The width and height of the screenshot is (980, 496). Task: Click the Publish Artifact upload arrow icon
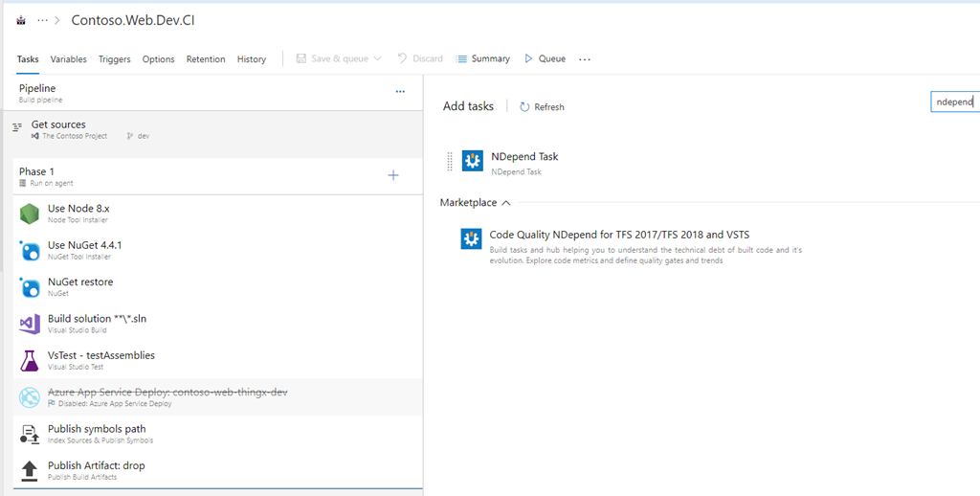[29, 470]
